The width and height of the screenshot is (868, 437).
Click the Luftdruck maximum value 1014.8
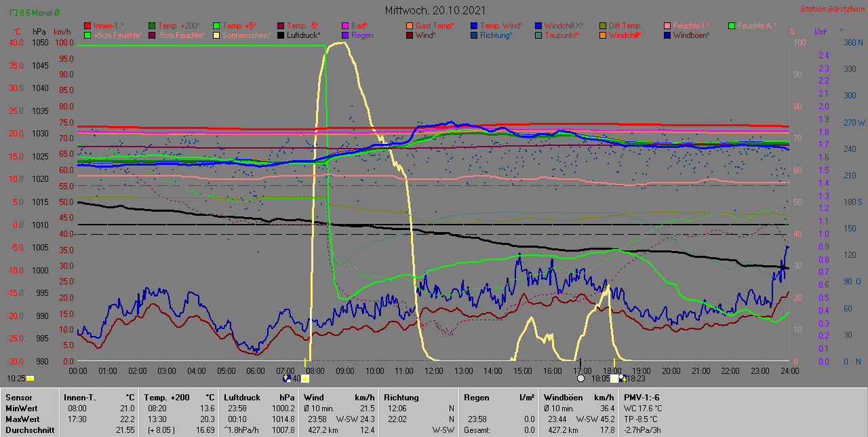point(282,419)
